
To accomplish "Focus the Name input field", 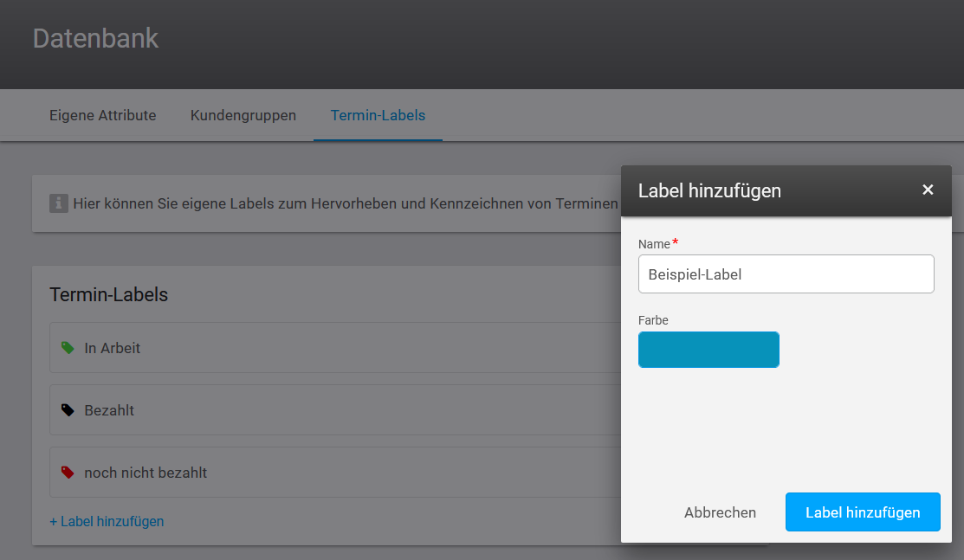I will coord(786,274).
